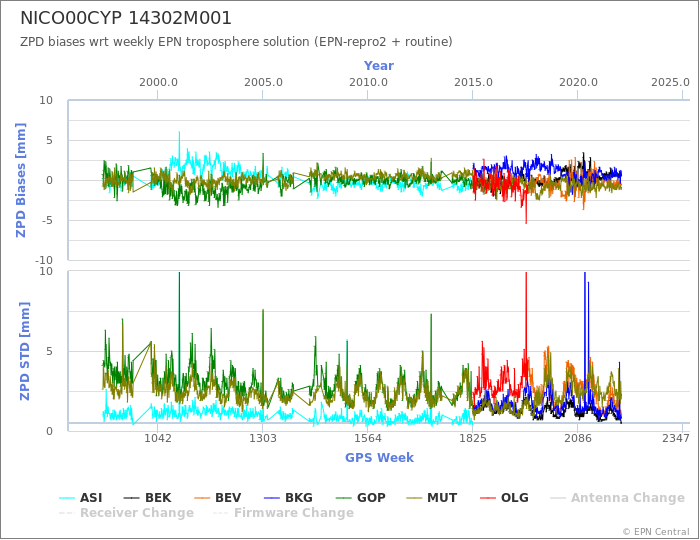Click the ZPD STD [mm] axis label

pos(24,351)
